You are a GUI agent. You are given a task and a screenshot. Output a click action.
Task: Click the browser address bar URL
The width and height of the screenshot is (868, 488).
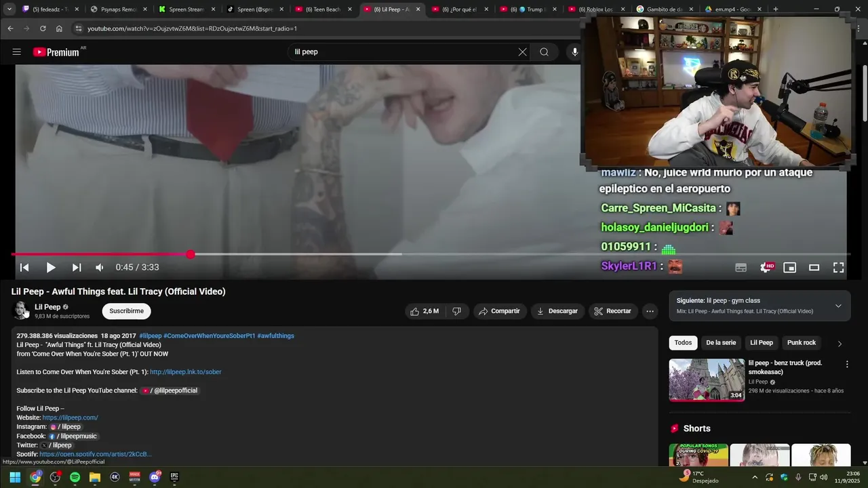pyautogui.click(x=192, y=28)
